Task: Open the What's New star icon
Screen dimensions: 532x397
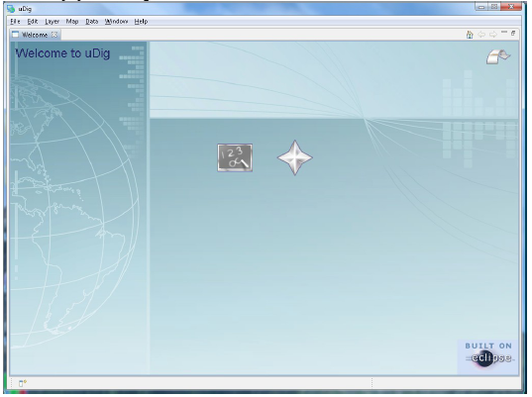Action: pyautogui.click(x=295, y=157)
